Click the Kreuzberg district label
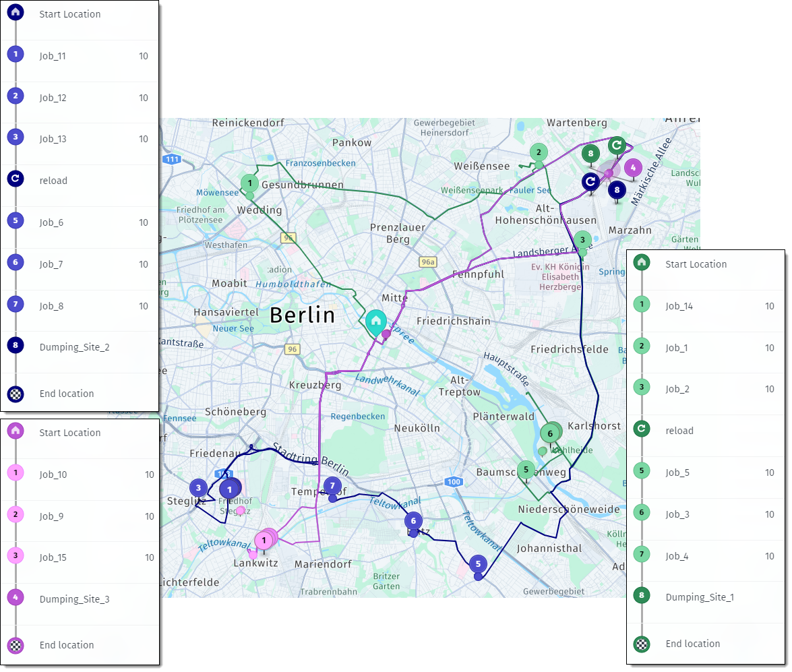This screenshot has width=792, height=672. 315,385
